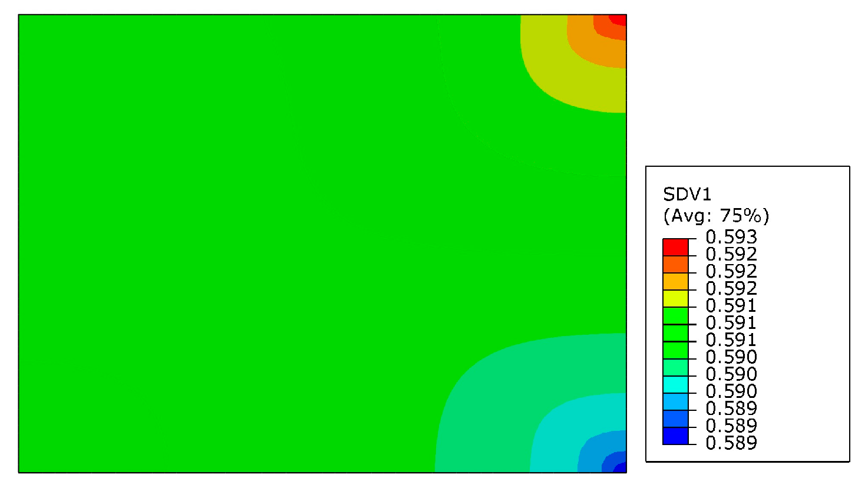Click the (Avg: 75%) legend label
868x504 pixels.
[716, 216]
